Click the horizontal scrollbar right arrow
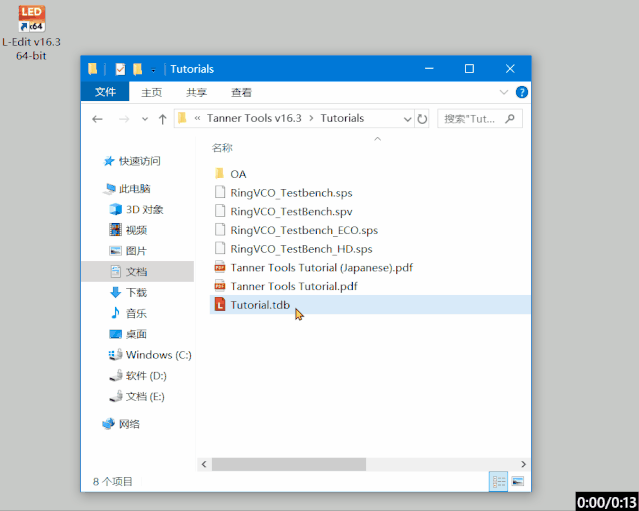Image resolution: width=639 pixels, height=511 pixels. [x=520, y=464]
